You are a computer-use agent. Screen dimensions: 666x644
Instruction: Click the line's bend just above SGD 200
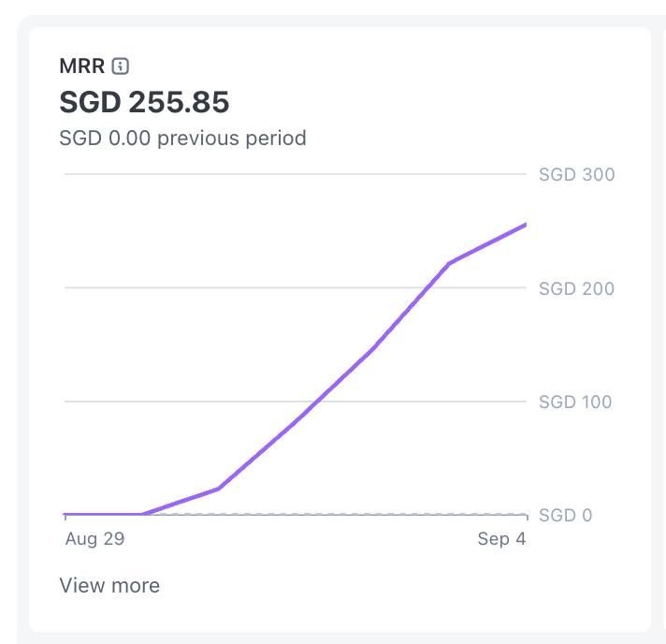(x=449, y=264)
